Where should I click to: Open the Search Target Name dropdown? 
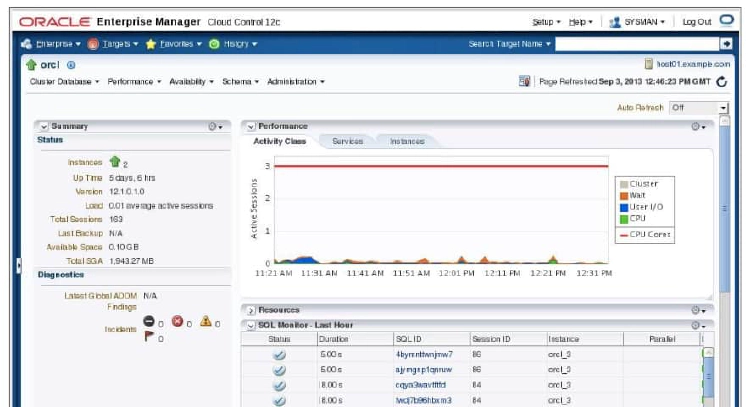(509, 44)
